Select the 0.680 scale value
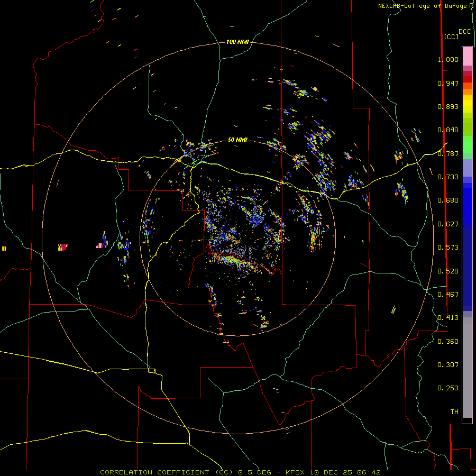The width and height of the screenshot is (476, 476). pos(448,200)
